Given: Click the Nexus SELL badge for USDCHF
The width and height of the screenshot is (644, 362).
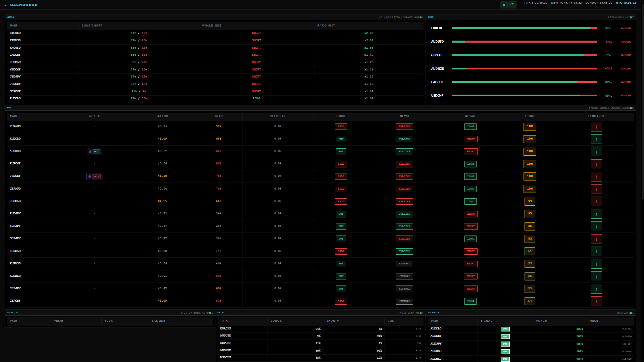Looking at the screenshot, I should click(95, 176).
